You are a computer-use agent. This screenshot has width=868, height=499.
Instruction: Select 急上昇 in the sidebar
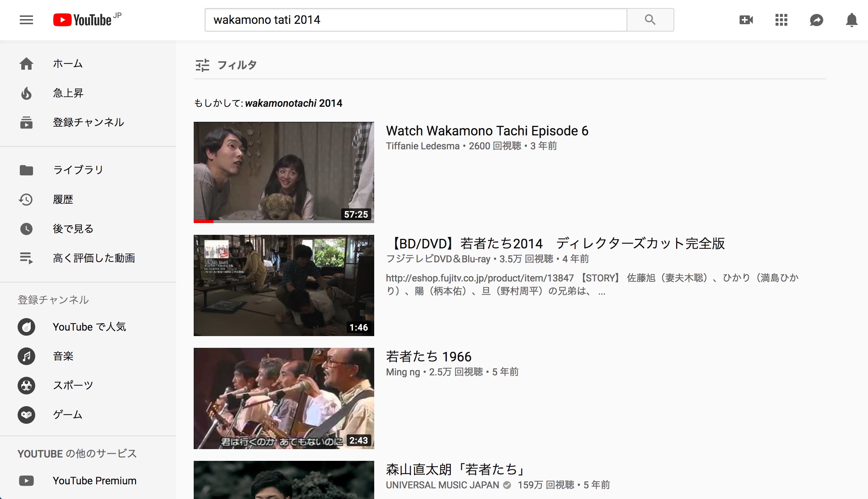click(68, 93)
